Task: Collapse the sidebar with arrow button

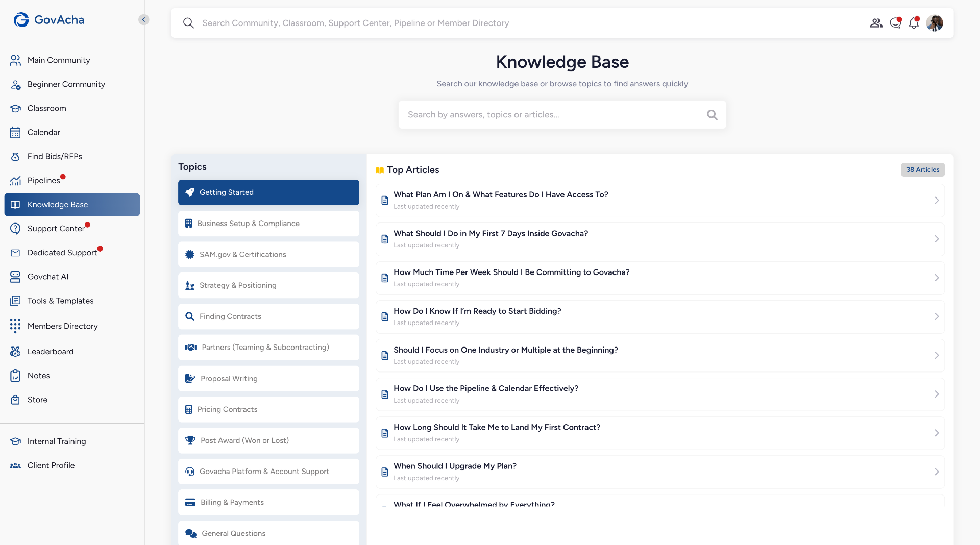Action: click(144, 19)
